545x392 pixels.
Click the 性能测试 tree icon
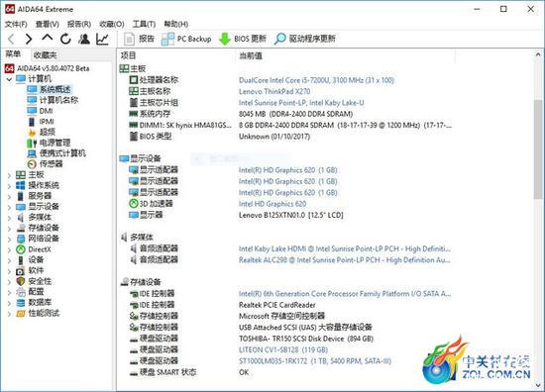pos(21,314)
